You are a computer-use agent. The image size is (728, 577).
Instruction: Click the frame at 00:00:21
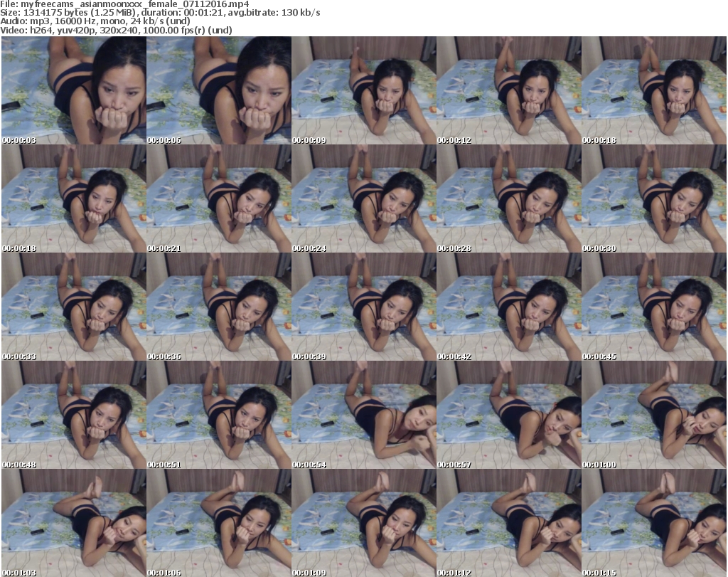pyautogui.click(x=218, y=198)
